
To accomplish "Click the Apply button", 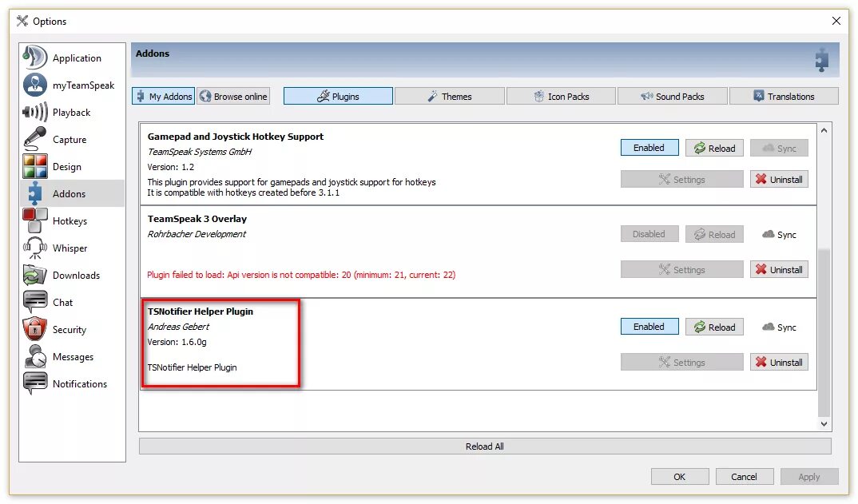I will point(809,477).
